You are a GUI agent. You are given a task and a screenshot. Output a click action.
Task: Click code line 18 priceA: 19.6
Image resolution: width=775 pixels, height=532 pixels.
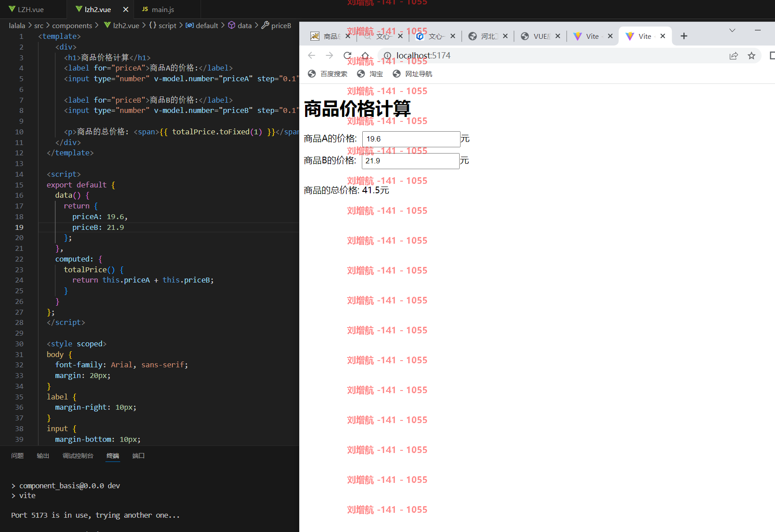coord(100,216)
